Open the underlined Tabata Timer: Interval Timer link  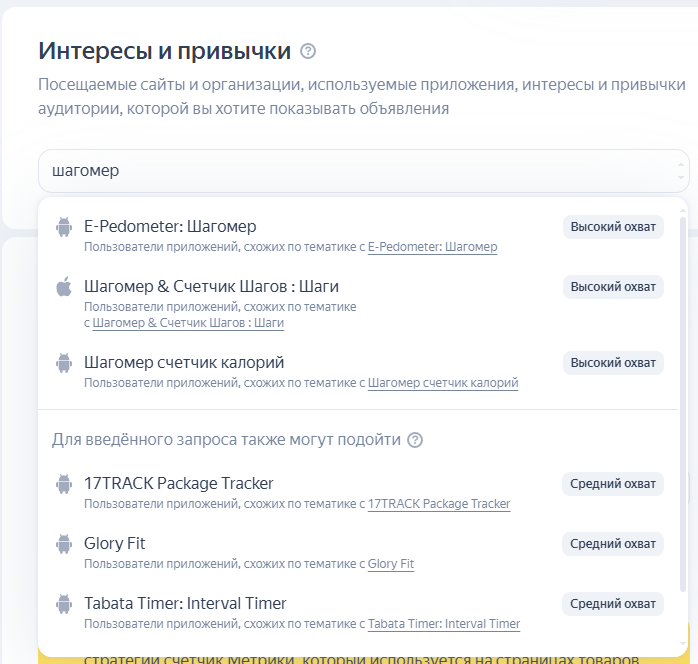444,624
